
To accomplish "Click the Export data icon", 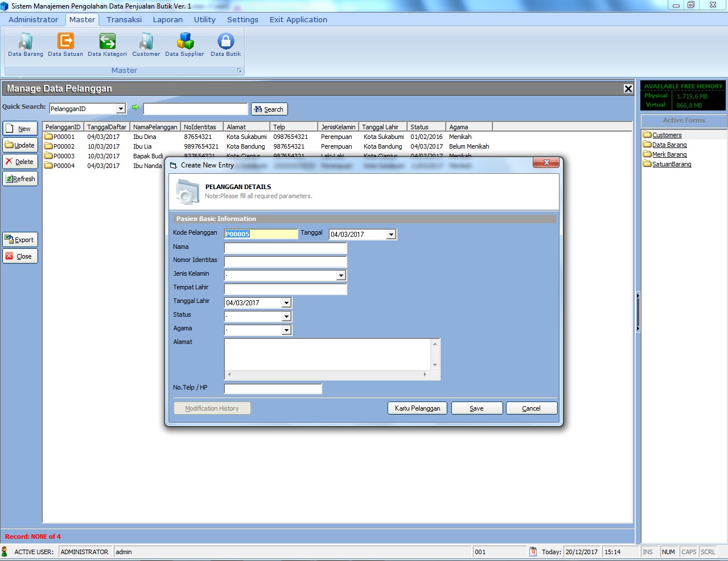I will pos(20,239).
